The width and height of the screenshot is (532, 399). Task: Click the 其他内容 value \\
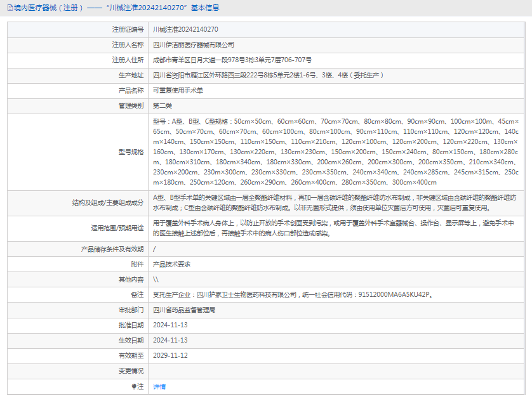[156, 280]
